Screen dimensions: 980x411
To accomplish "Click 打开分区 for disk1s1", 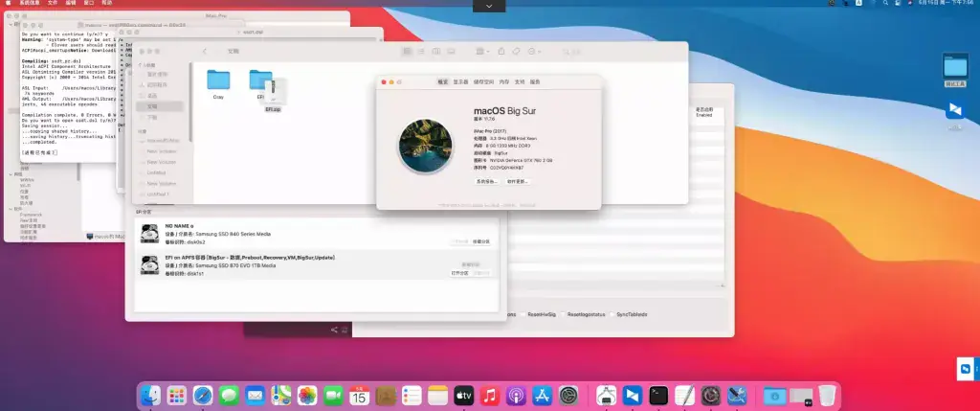I will pos(460,273).
